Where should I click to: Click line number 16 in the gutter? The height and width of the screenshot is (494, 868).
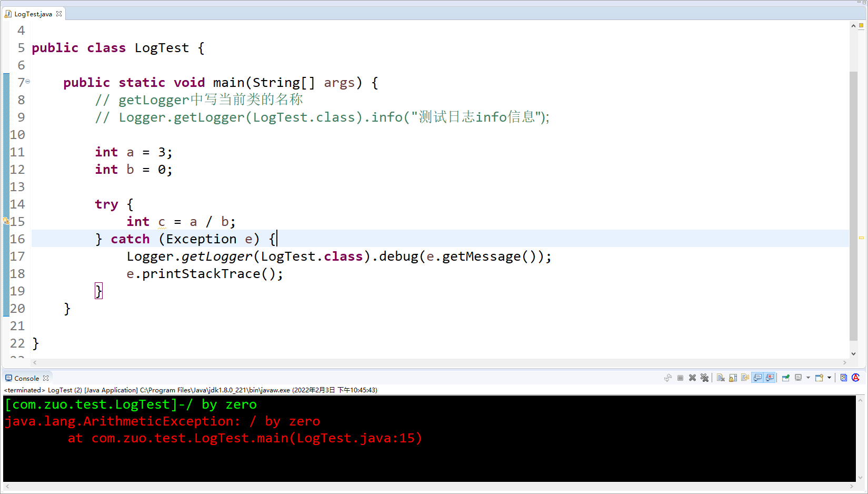pyautogui.click(x=17, y=239)
